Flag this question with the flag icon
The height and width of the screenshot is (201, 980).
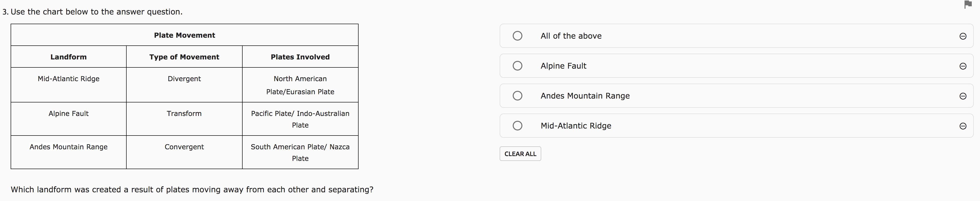tap(968, 5)
